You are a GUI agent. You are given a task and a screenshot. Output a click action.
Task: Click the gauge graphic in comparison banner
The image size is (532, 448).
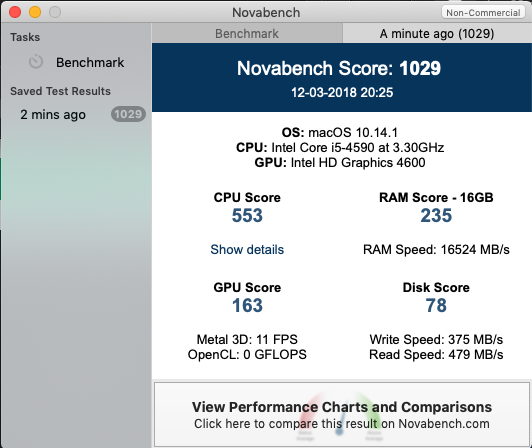click(x=339, y=416)
